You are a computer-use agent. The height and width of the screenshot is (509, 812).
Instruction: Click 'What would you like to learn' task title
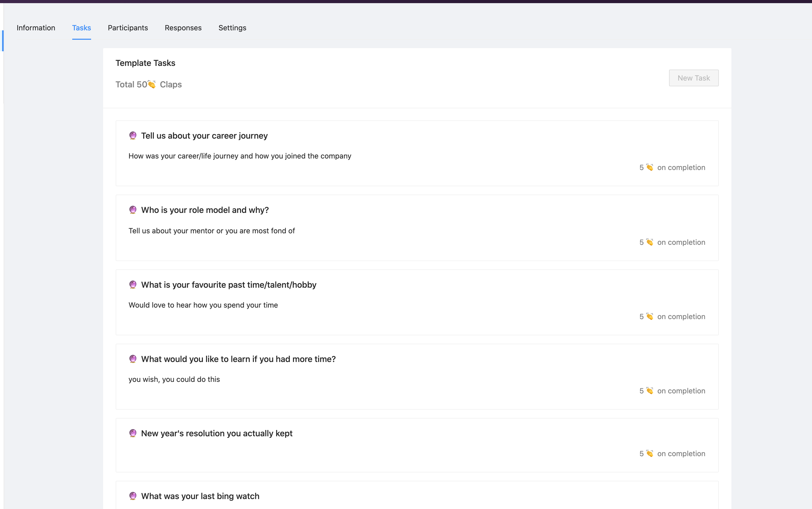238,359
